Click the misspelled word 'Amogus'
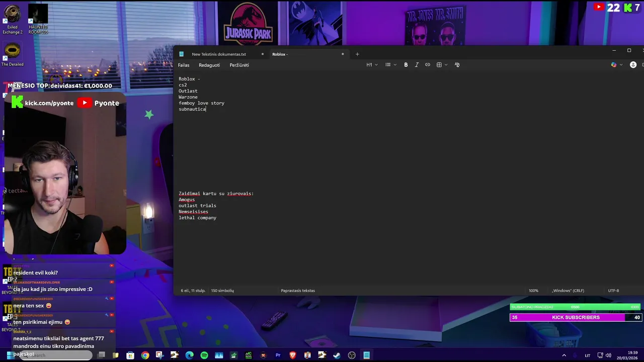 click(x=187, y=200)
